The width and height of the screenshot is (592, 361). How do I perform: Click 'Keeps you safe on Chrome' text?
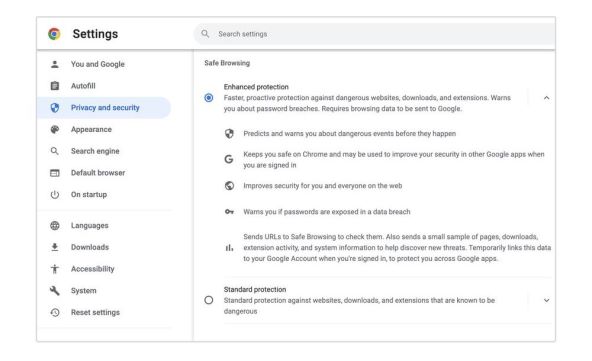pos(394,160)
